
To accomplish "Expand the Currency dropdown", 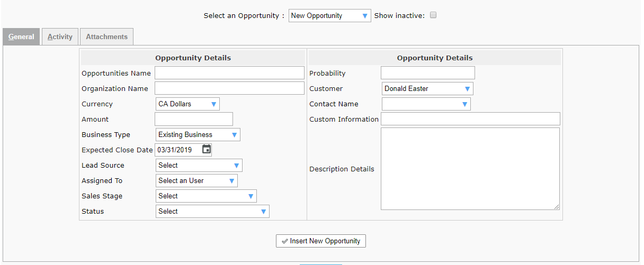I will point(187,104).
